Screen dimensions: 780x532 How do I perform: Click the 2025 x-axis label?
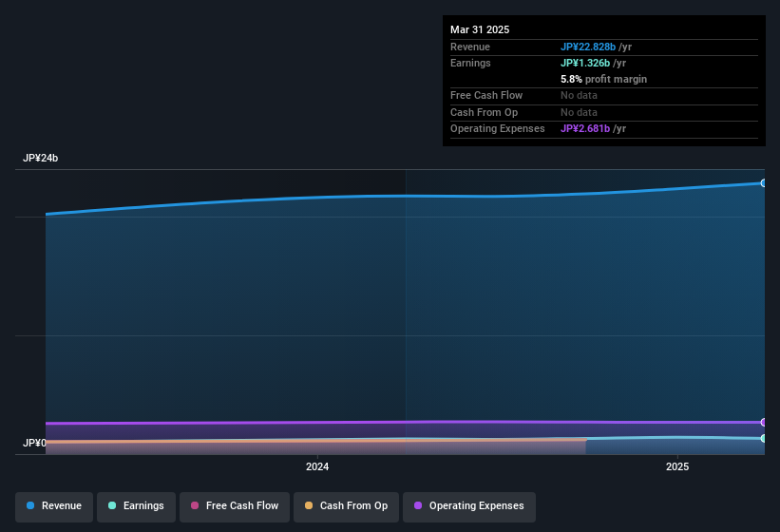click(x=677, y=466)
